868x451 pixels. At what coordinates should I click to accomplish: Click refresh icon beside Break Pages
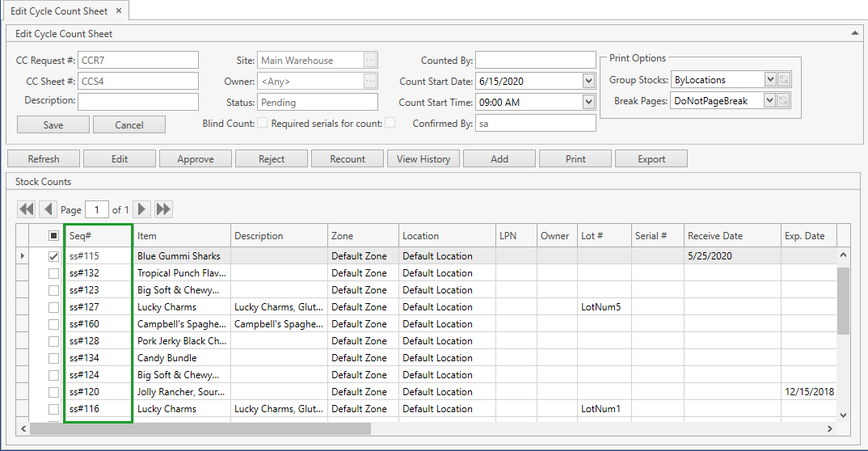coord(784,100)
